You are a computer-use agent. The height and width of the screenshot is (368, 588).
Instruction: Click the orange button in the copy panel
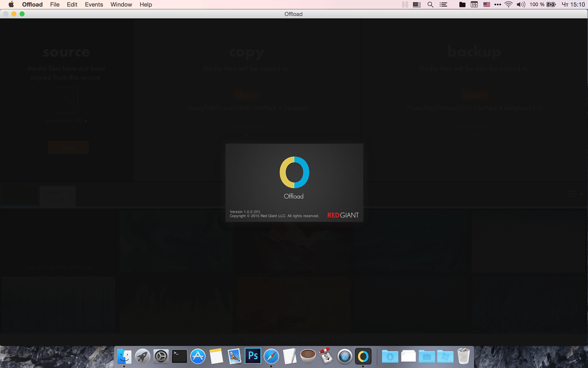pos(247,95)
